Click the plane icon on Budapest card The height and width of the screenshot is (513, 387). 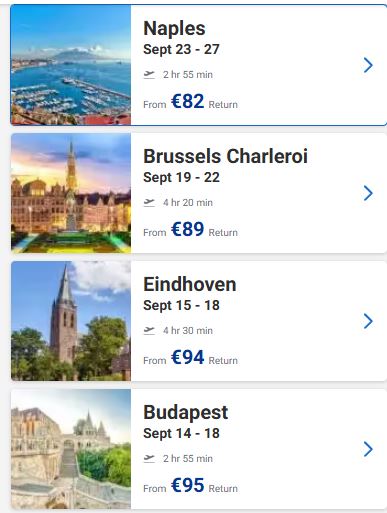(149, 458)
